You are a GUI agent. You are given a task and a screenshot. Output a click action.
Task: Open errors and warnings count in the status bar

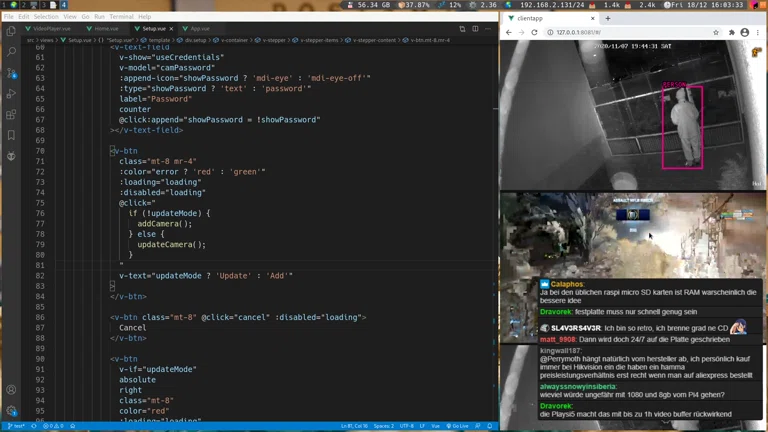[x=53, y=426]
